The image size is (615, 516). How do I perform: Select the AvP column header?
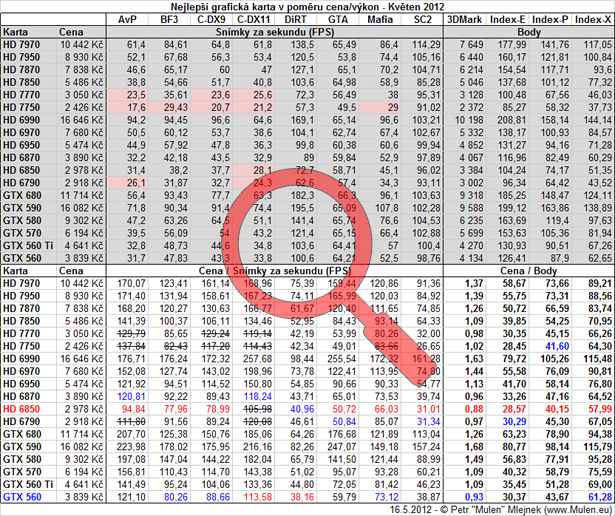click(x=127, y=20)
